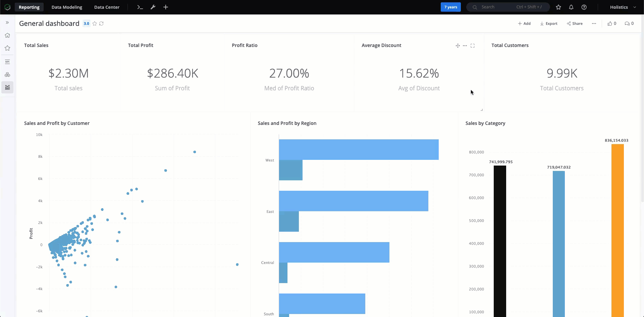Click the black 741,999.795 bar

(500, 241)
